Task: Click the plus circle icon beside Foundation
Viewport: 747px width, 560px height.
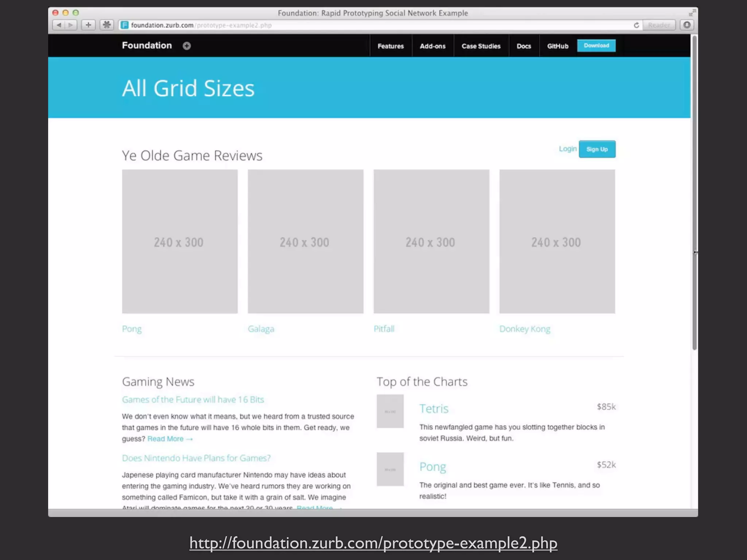Action: click(x=187, y=46)
